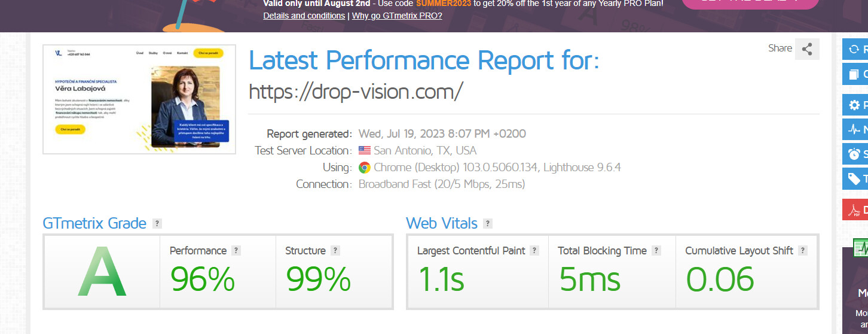Click the USA flag icon
This screenshot has width=868, height=334.
pyautogui.click(x=365, y=151)
